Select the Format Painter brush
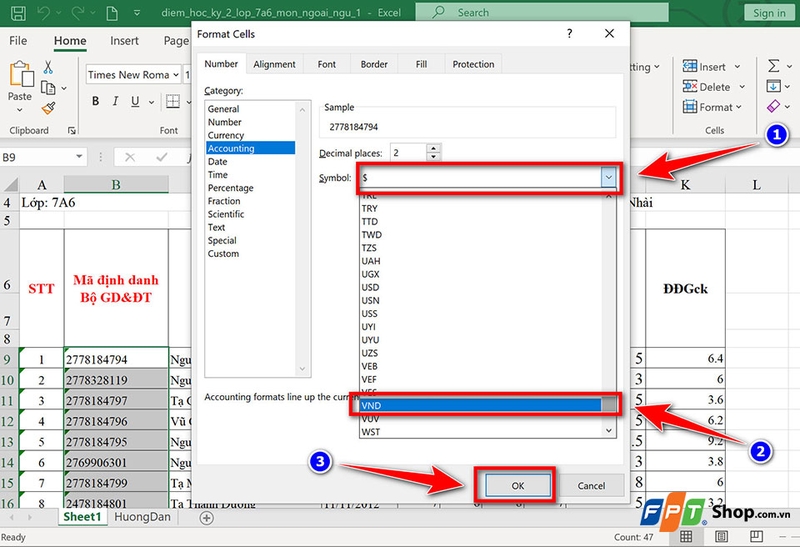 [48, 108]
